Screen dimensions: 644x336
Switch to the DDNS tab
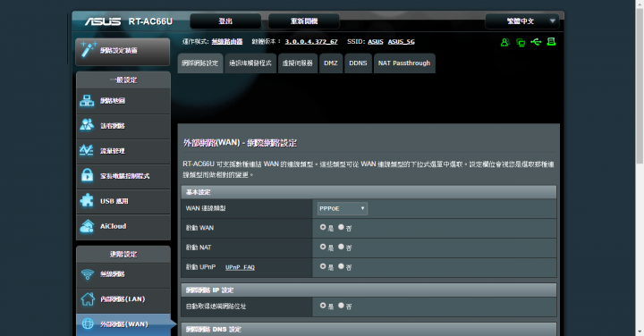358,63
